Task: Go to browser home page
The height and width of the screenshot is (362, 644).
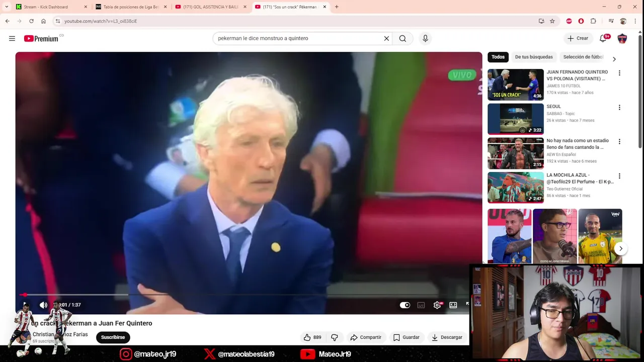Action: point(43,21)
